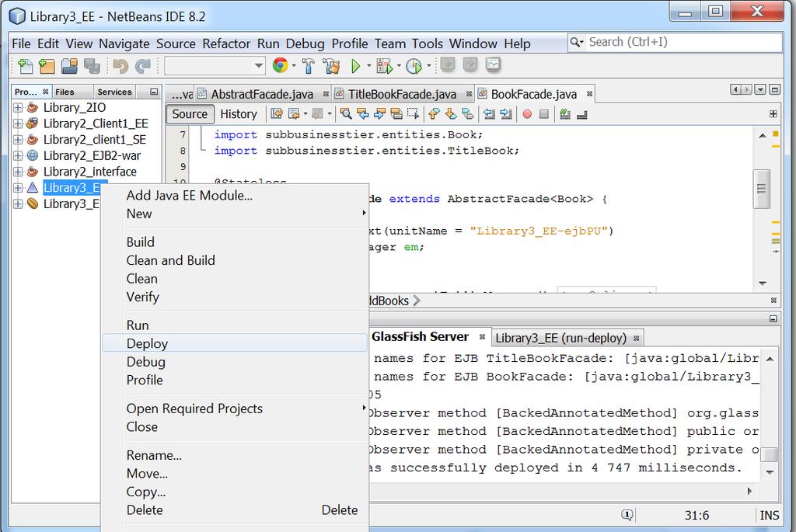Viewport: 796px width, 532px height.
Task: Close the GlassFish Server output tab
Action: pos(482,337)
